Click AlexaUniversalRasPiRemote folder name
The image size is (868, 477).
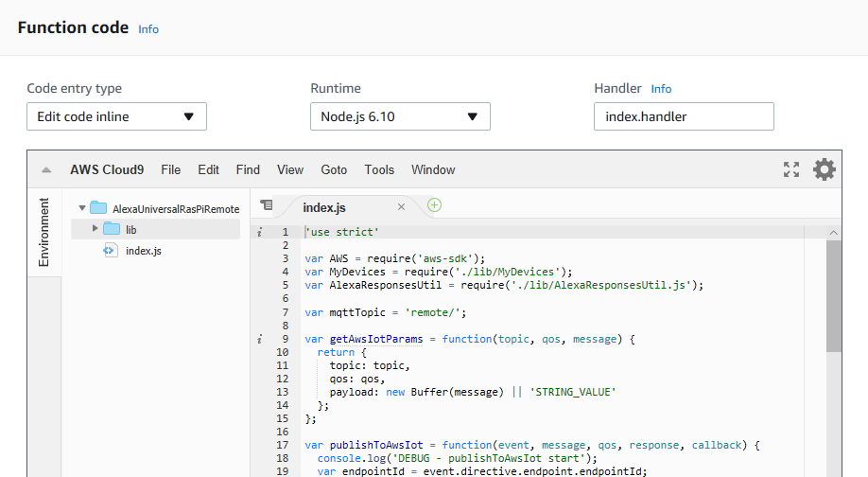(x=176, y=209)
